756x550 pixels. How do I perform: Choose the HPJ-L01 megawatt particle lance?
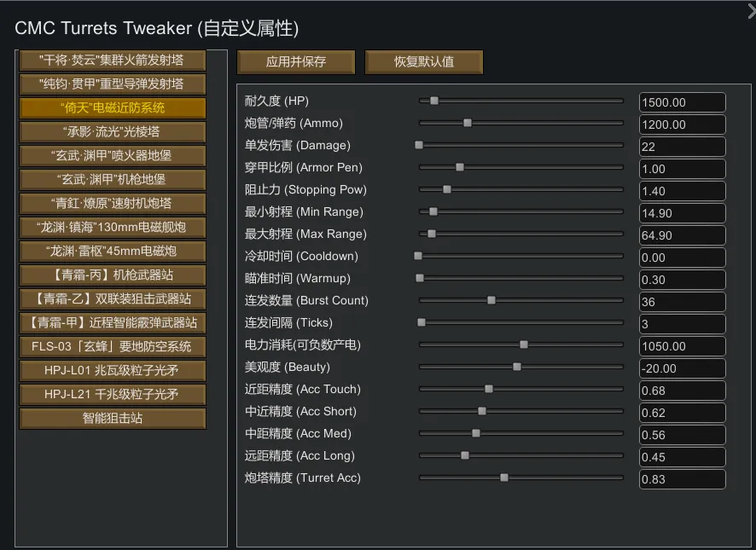coord(112,371)
